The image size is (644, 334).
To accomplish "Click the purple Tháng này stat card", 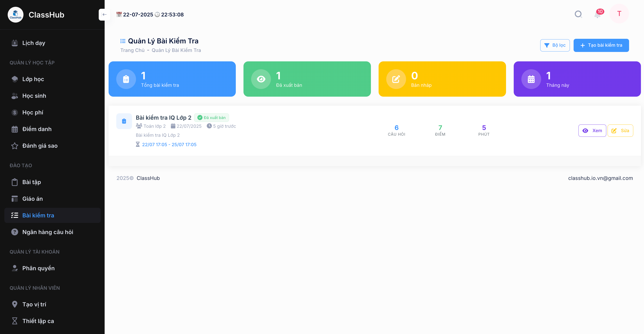I will pos(577,79).
